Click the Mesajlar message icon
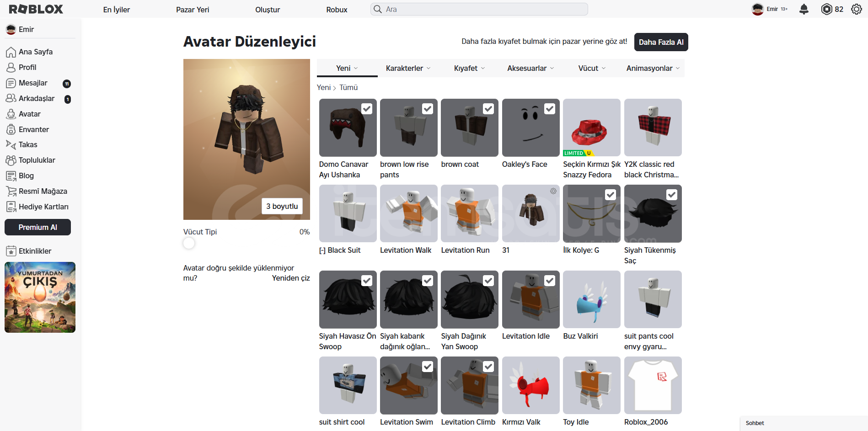Viewport: 868px width, 431px height. click(11, 83)
